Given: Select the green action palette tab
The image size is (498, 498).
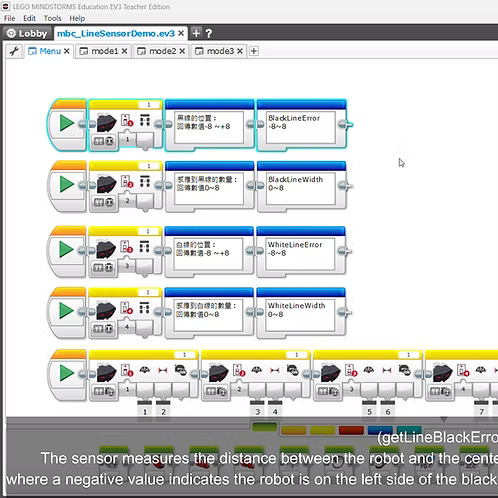Looking at the screenshot, I should click(265, 427).
